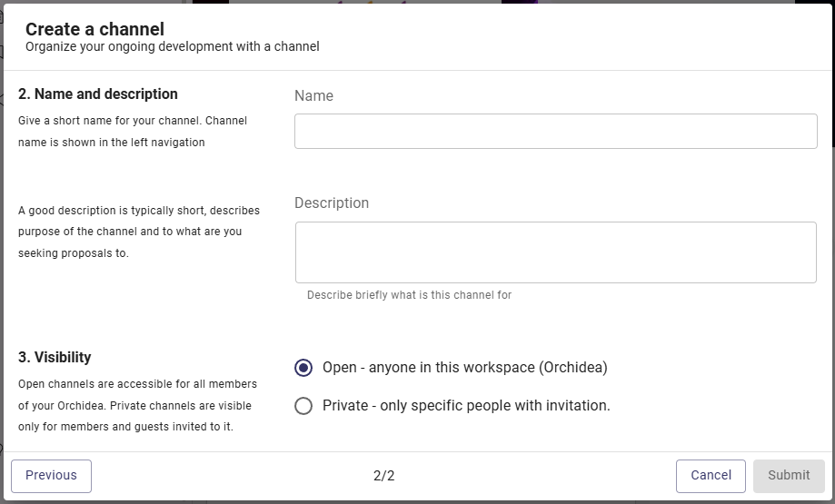The height and width of the screenshot is (504, 835).
Task: Click the 'Give a short name' help text
Action: [133, 132]
